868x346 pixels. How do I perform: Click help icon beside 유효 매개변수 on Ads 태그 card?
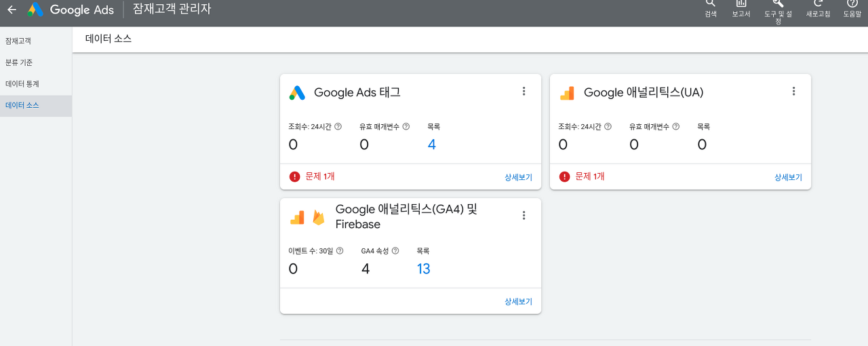406,127
